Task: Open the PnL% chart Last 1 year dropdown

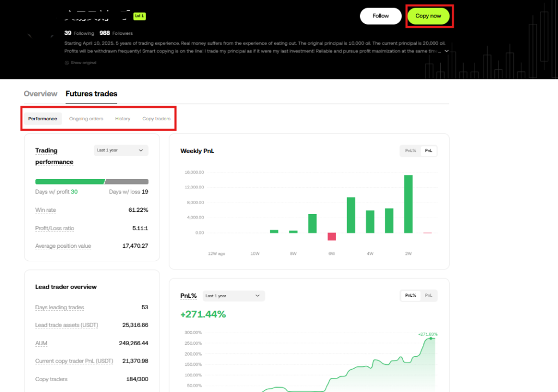Action: (x=233, y=296)
